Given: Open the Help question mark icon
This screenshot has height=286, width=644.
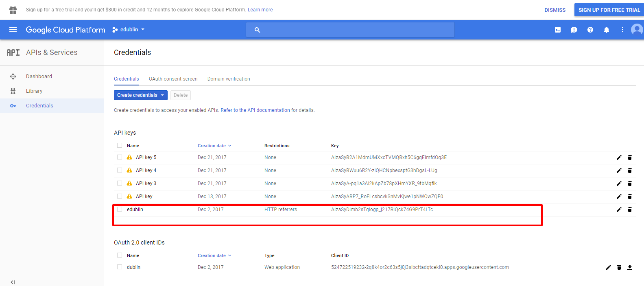Looking at the screenshot, I should click(x=590, y=30).
